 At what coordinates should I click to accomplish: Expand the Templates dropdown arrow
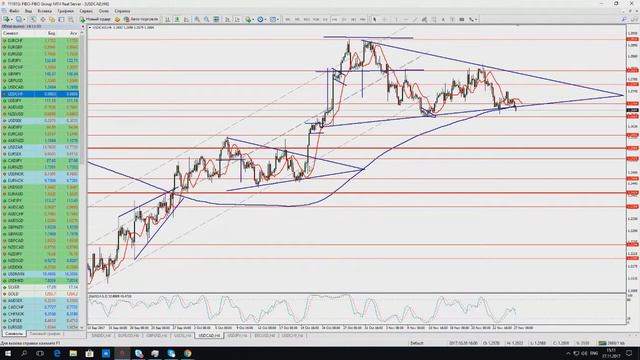tap(278, 19)
